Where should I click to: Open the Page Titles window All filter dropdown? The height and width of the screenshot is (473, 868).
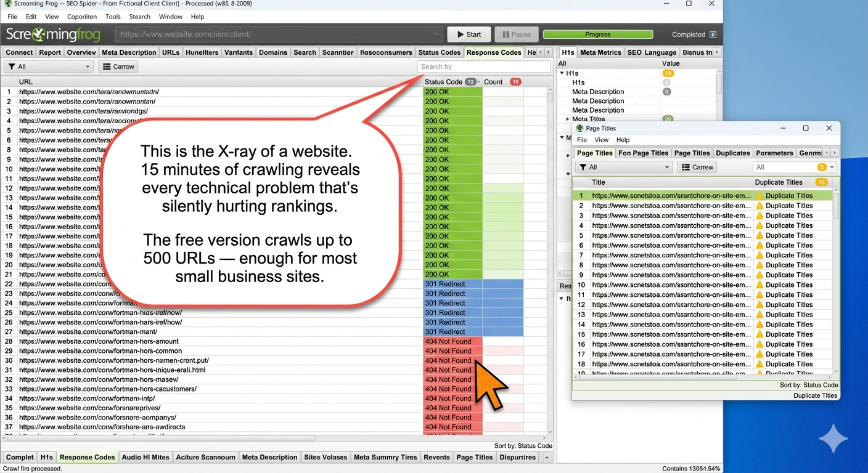click(x=623, y=167)
